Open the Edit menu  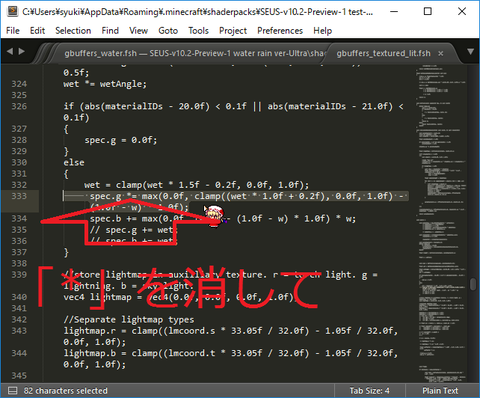pos(37,31)
